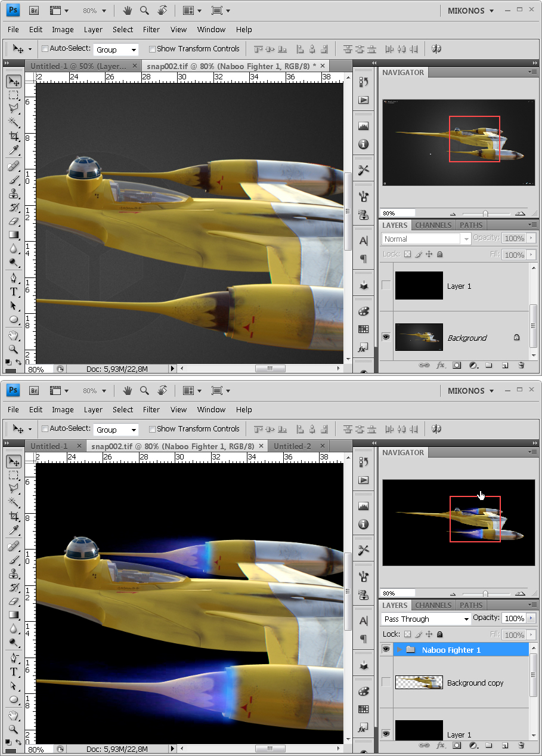Select the Brush tool in the upper Photoshop window
The height and width of the screenshot is (756, 542).
[x=14, y=180]
